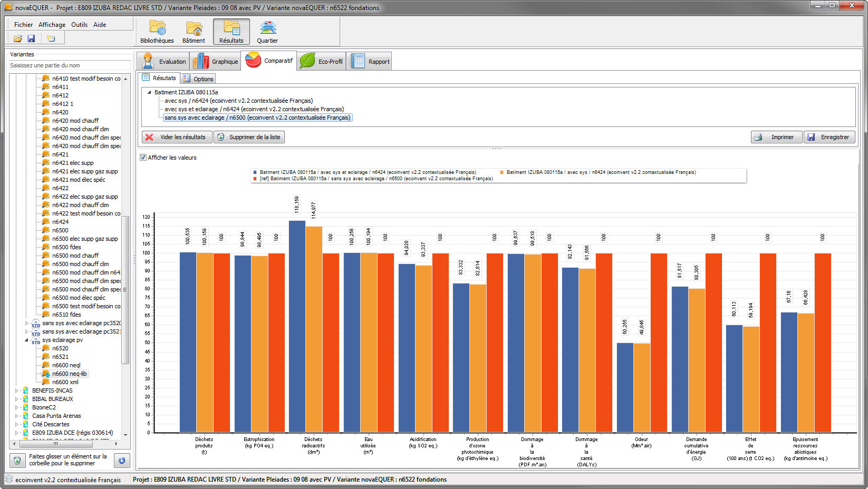Screen dimensions: 868x489
Task: Open the Bâtiment toolbar icon
Action: [194, 32]
